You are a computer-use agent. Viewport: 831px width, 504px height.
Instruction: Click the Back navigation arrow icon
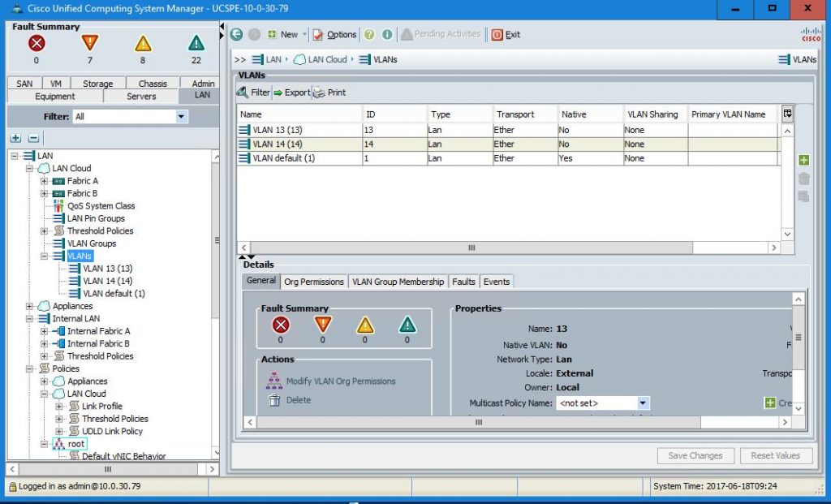(236, 35)
